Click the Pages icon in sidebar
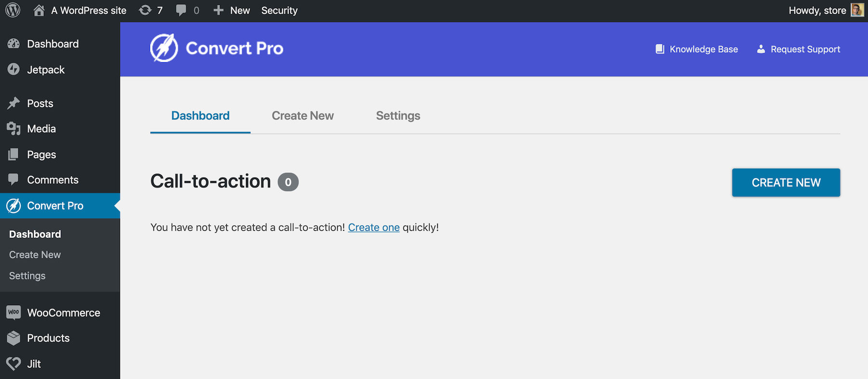Image resolution: width=868 pixels, height=379 pixels. click(14, 154)
